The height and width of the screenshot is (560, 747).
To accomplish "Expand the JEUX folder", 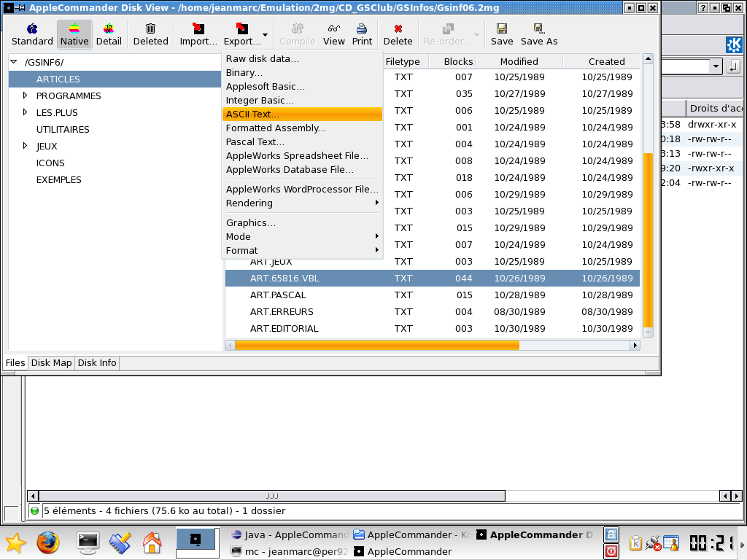I will pyautogui.click(x=26, y=146).
